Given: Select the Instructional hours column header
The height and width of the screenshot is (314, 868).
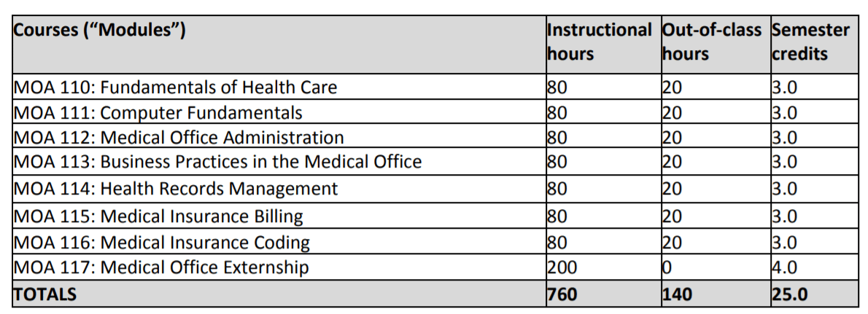Looking at the screenshot, I should (x=603, y=44).
